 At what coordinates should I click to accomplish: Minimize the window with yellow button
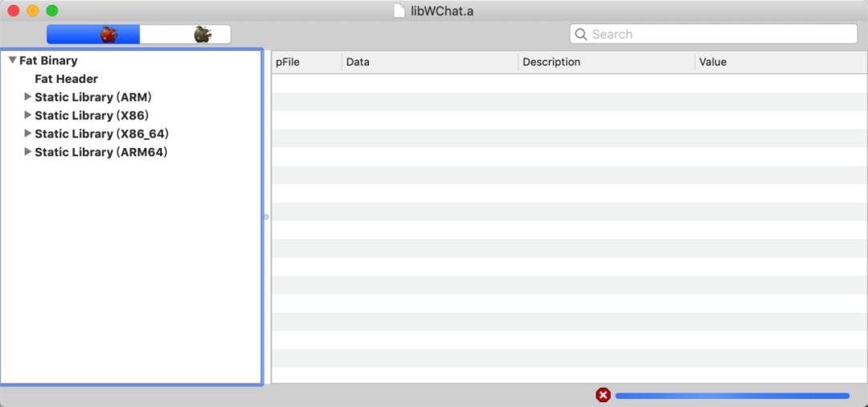tap(33, 10)
